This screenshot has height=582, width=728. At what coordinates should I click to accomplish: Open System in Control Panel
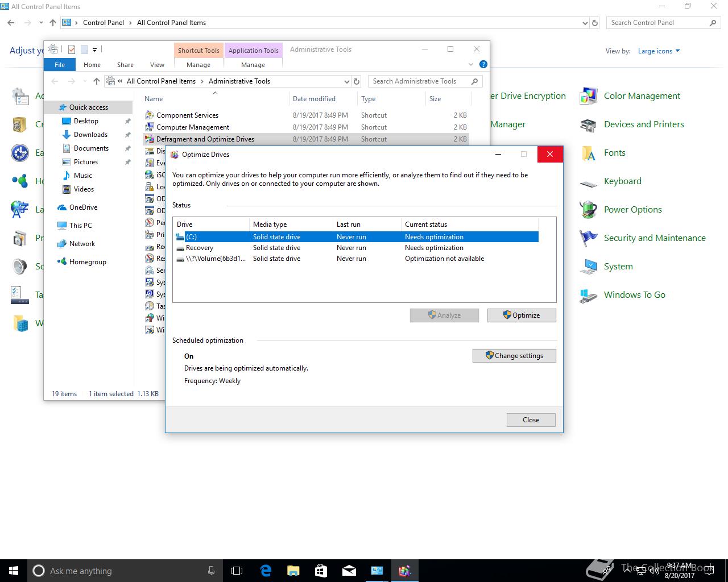pos(606,267)
